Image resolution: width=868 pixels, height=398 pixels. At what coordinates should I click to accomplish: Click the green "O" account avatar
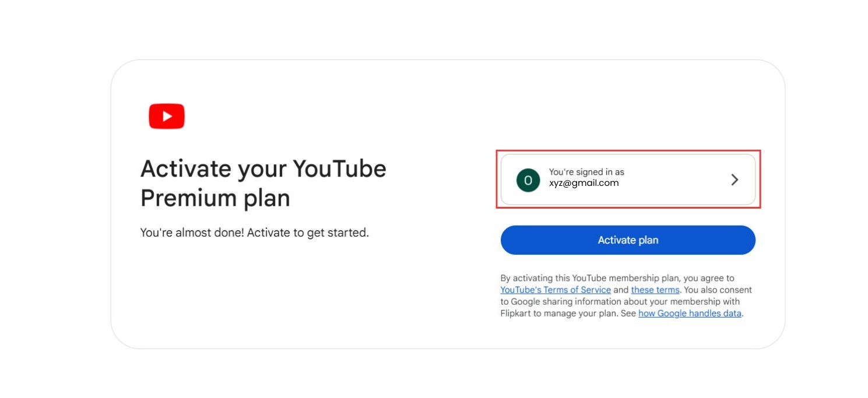(x=528, y=180)
